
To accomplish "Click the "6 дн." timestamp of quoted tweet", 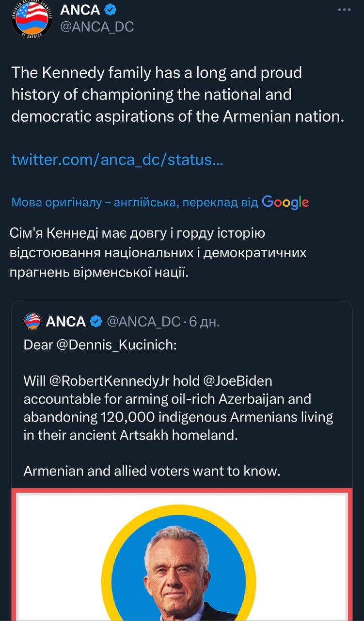I will coord(204,321).
